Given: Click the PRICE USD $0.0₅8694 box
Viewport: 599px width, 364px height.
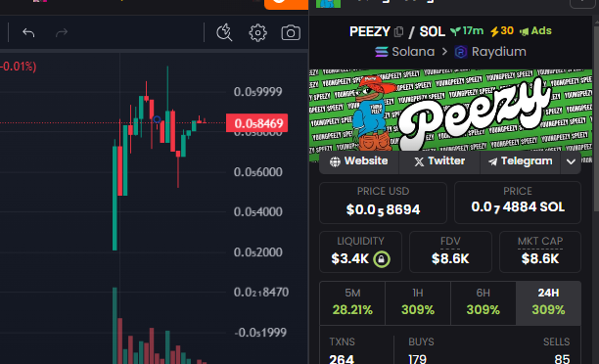Looking at the screenshot, I should point(383,203).
